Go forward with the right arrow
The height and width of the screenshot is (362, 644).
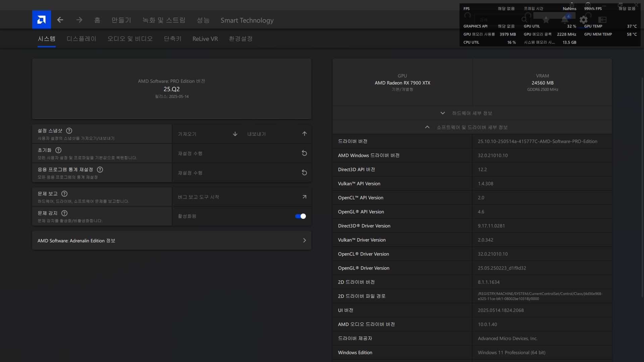coord(79,20)
